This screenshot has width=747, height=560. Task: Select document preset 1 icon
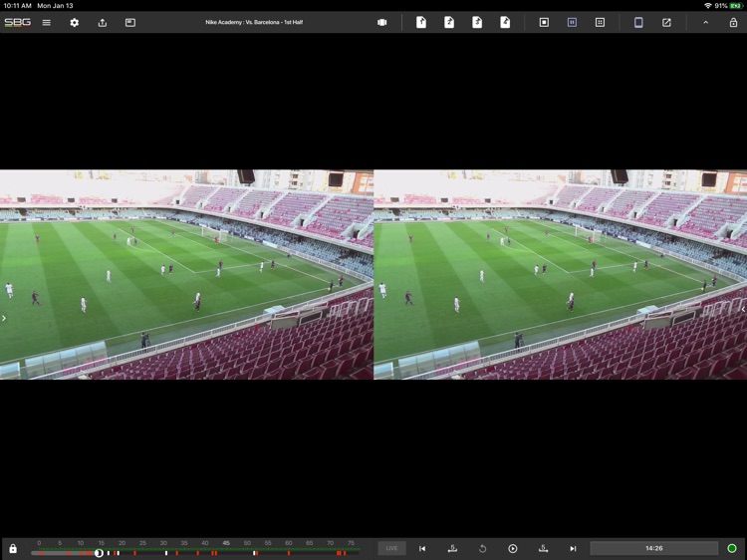pyautogui.click(x=421, y=22)
